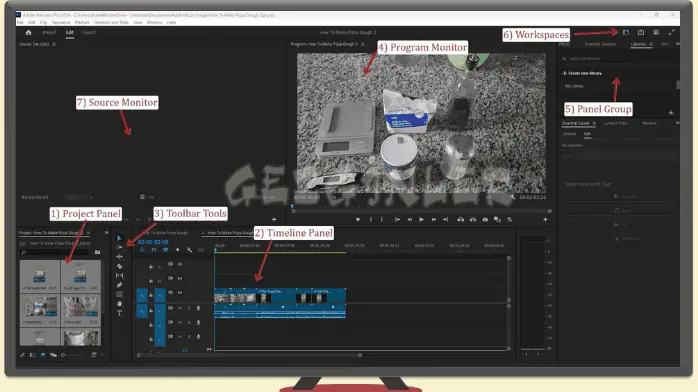Viewport: 698px width, 392px height.
Task: Toggle the top video track eye visibility
Action: pyautogui.click(x=180, y=264)
